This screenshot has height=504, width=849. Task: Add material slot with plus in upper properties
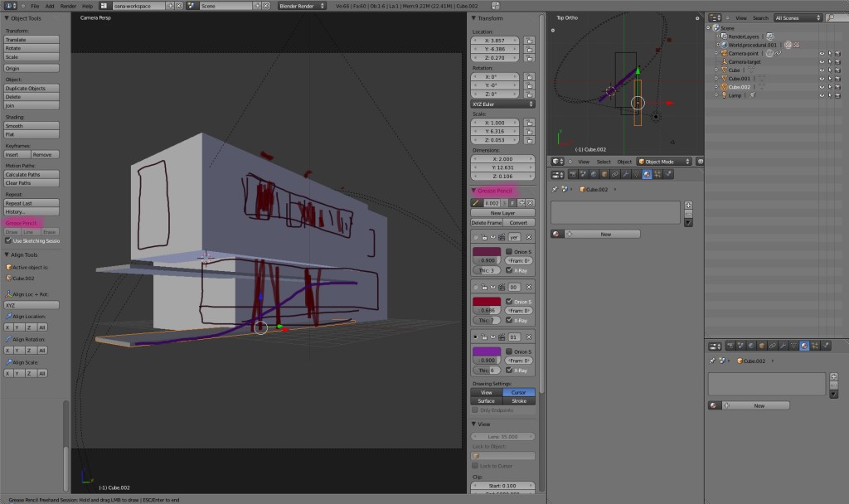point(688,206)
